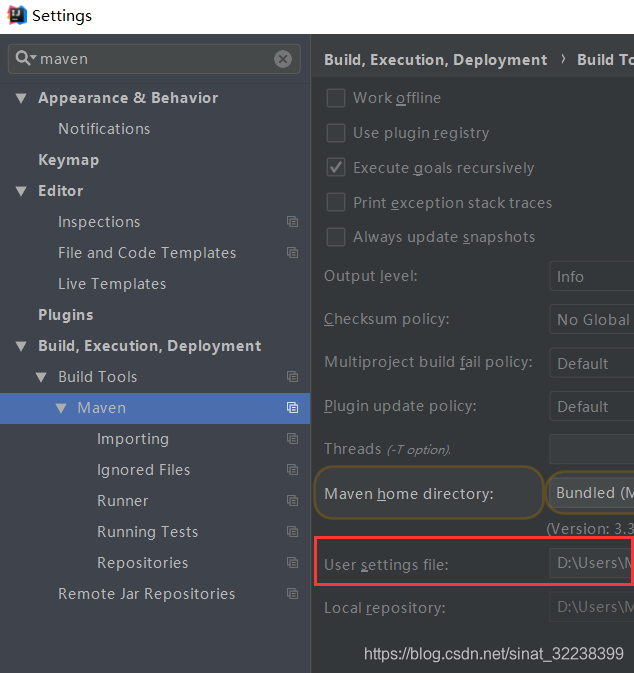Uncheck Execute goals recursively
Viewport: 634px width, 673px height.
click(336, 167)
